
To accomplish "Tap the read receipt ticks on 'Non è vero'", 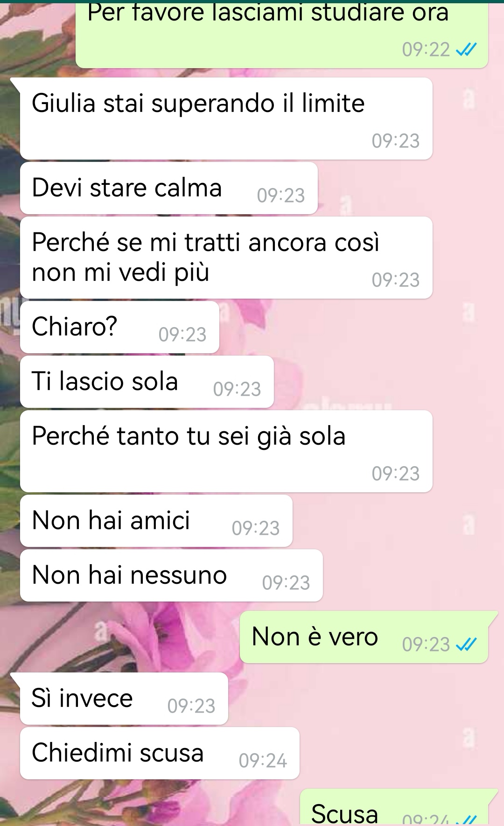I will click(x=466, y=644).
